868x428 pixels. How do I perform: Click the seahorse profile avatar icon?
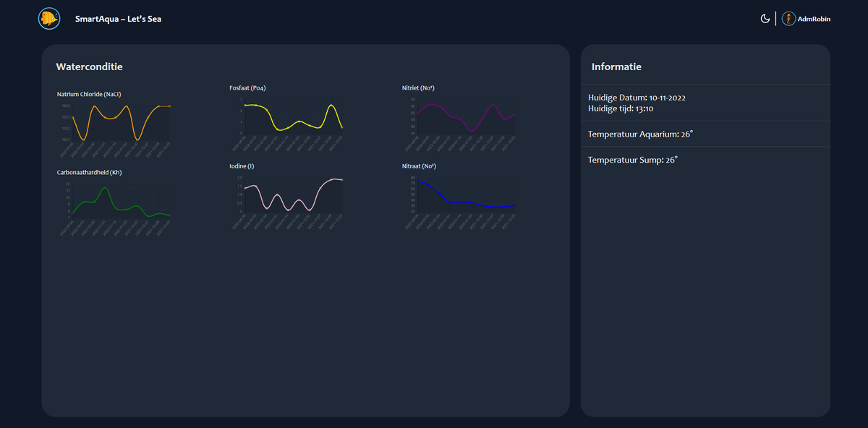pyautogui.click(x=788, y=18)
